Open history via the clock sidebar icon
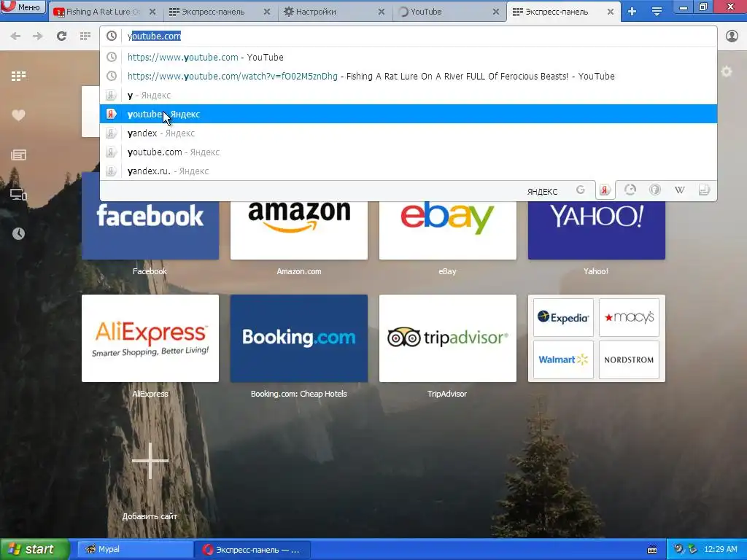Viewport: 747px width, 560px height. pos(18,234)
